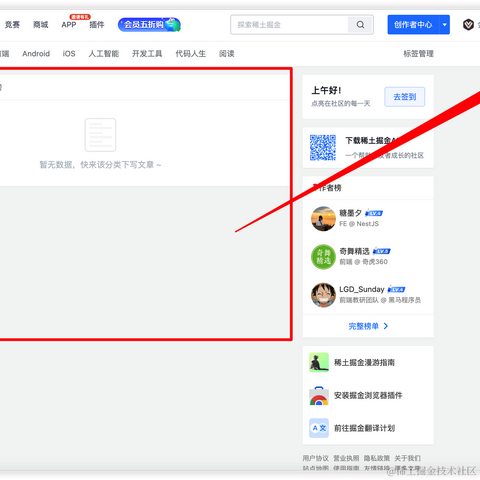Select the 人工智能 category tab

point(104,54)
